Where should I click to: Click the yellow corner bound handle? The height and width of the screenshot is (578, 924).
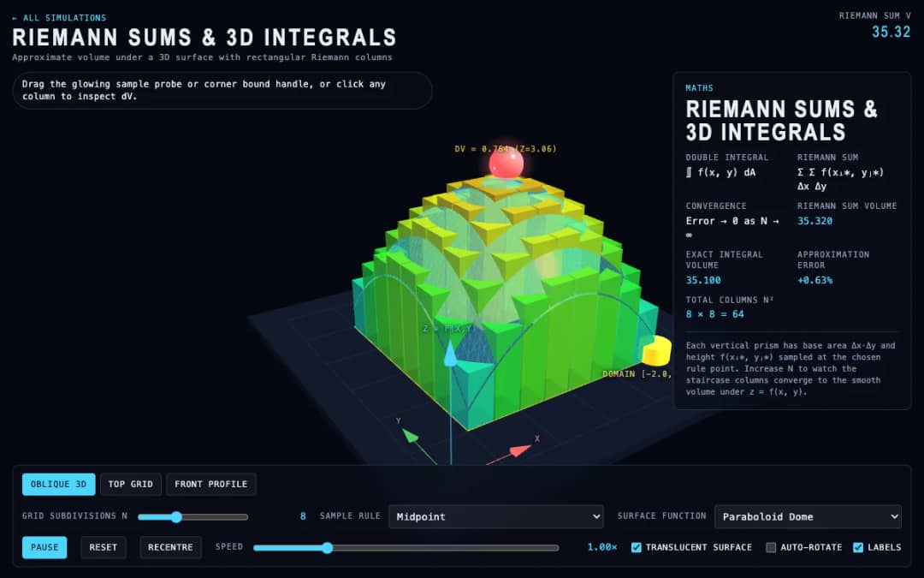coord(656,351)
